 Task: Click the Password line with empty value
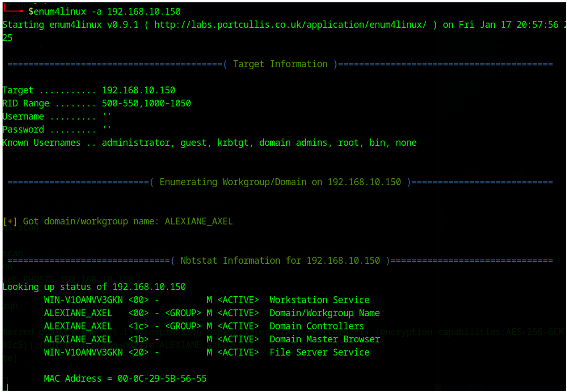[57, 130]
